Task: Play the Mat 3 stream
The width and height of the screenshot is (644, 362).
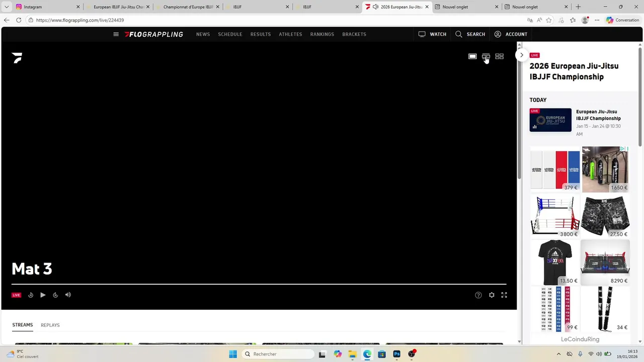Action: click(43, 295)
